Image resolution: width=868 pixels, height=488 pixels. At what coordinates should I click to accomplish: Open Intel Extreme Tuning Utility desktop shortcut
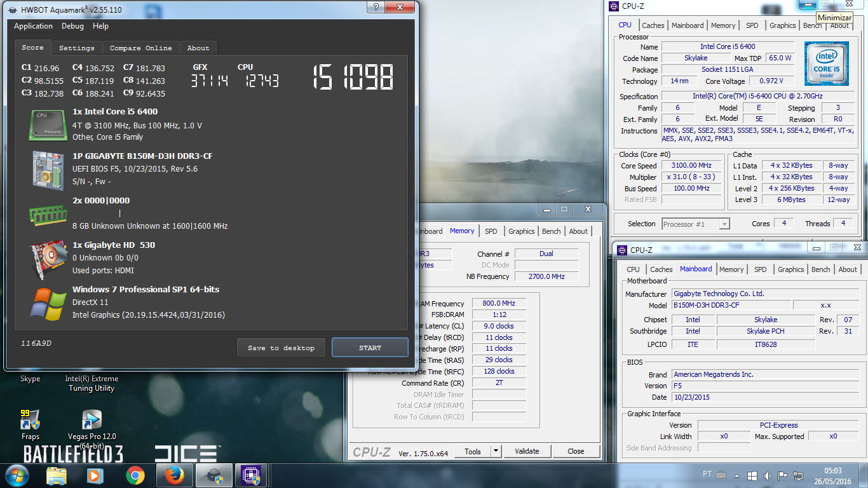(92, 383)
